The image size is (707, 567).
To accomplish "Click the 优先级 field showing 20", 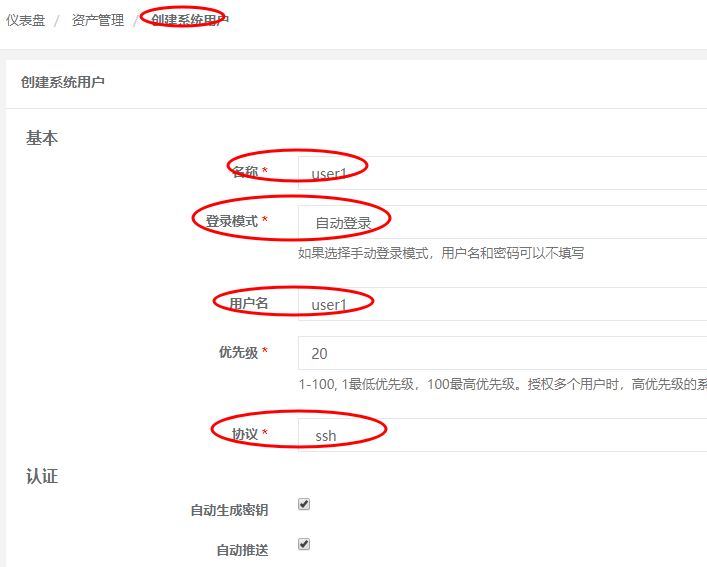I will (x=502, y=353).
